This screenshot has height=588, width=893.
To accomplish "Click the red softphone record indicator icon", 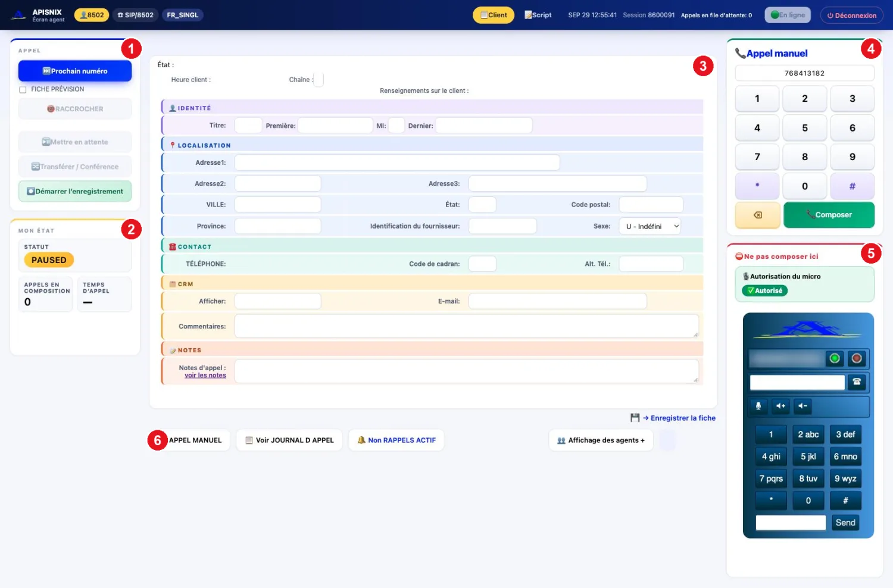I will tap(857, 358).
